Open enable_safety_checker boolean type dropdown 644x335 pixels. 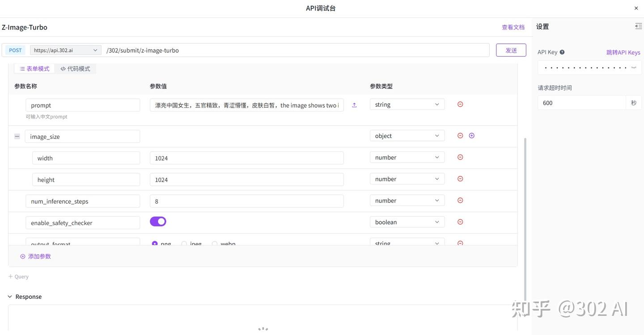407,222
